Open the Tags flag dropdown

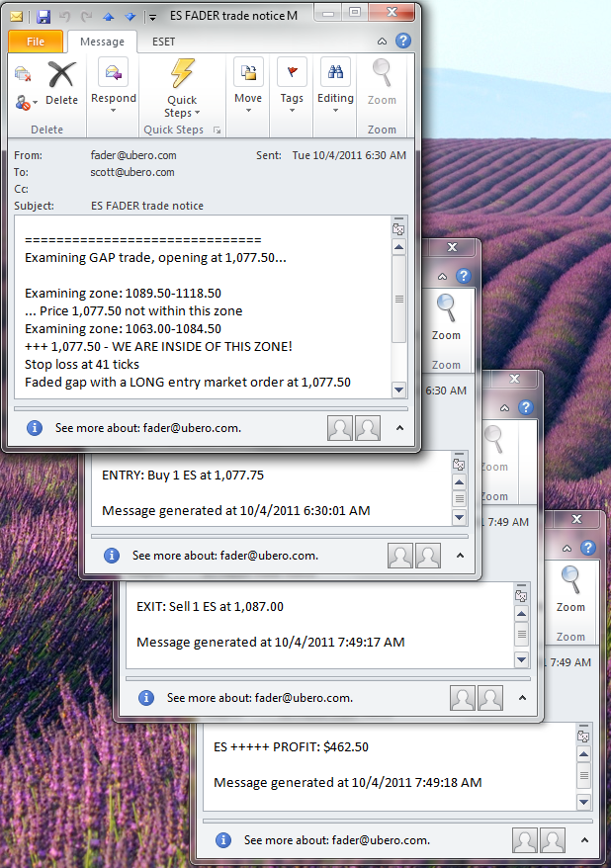pos(292,86)
